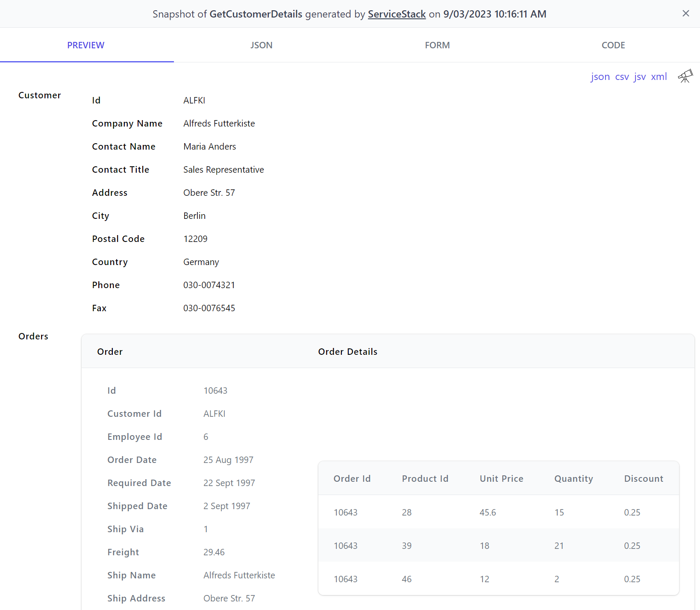
Task: Select phone number 030-0074321
Action: [209, 285]
